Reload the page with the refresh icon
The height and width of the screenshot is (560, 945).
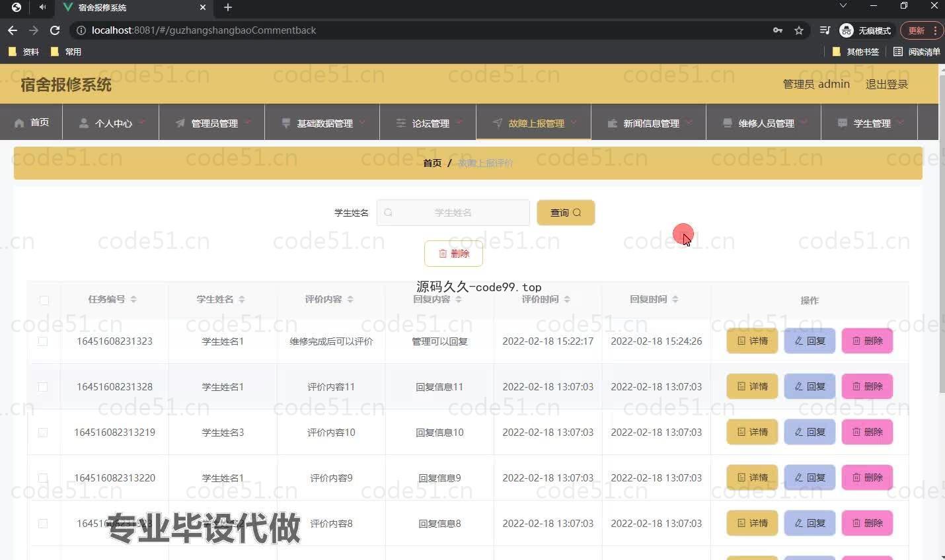coord(55,30)
